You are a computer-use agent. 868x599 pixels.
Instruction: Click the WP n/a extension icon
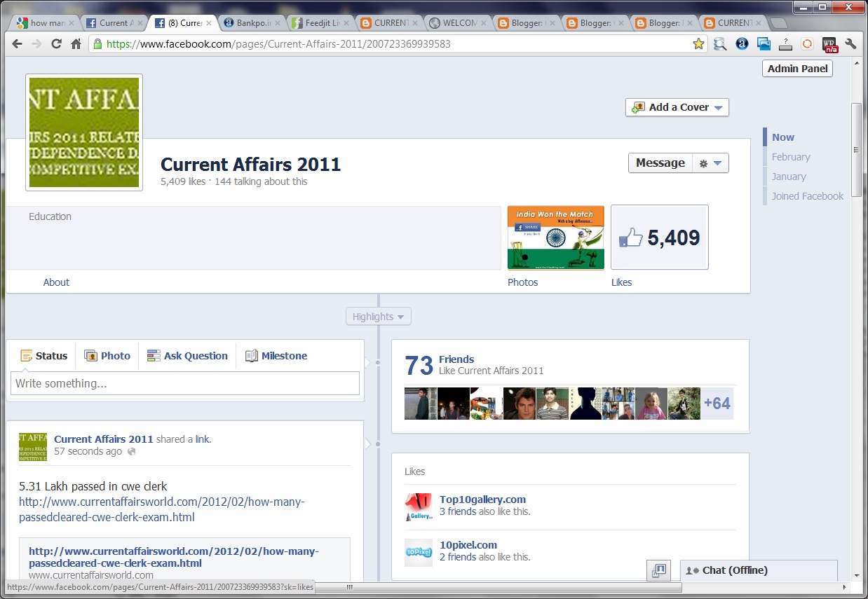829,43
